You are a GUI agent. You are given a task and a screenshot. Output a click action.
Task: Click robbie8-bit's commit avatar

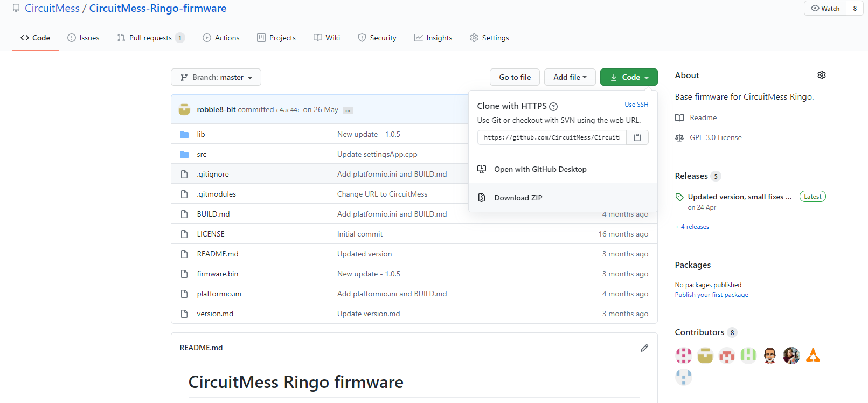[x=184, y=109]
